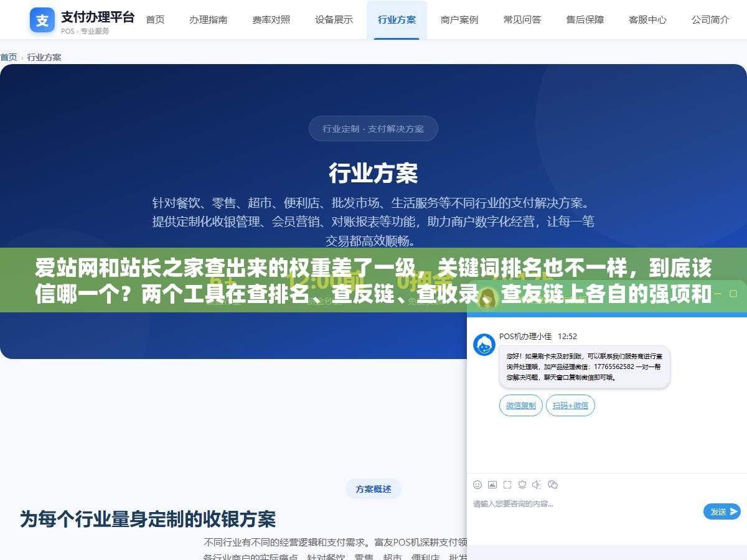Click heading 为每个行业量身定制的收银方案

148,519
